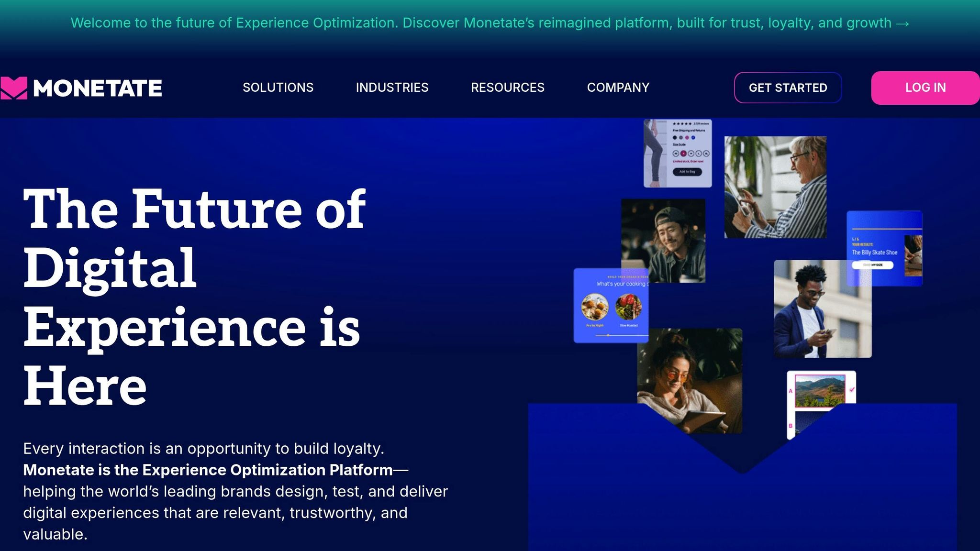Click the MONETATE wordmark text

click(x=98, y=88)
